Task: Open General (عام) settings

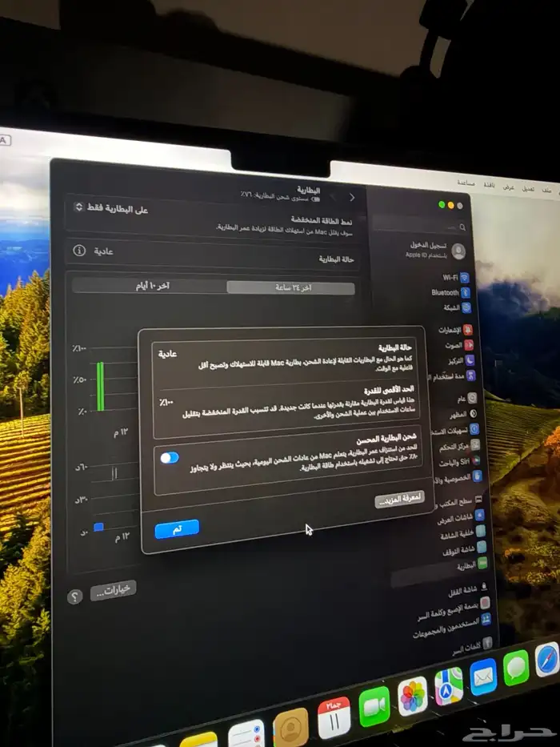Action: tap(466, 398)
